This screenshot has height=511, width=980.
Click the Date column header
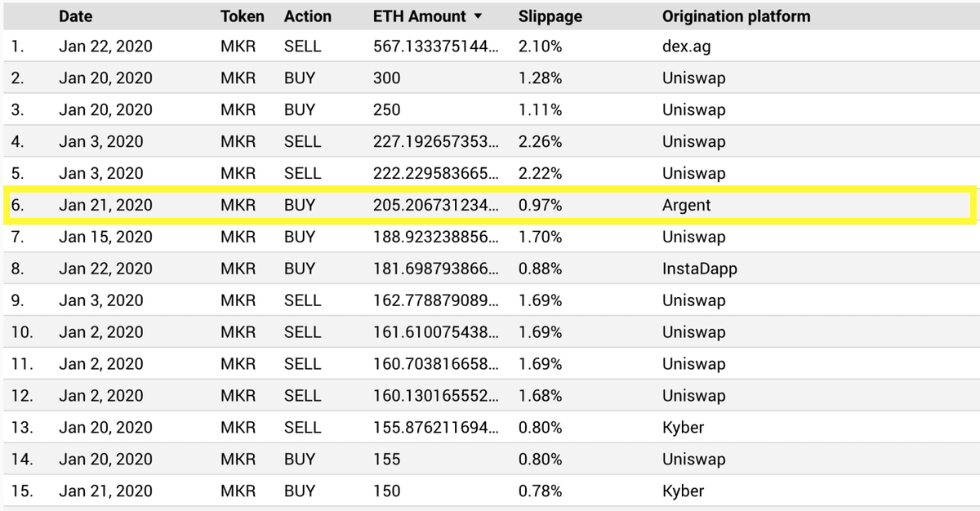tap(75, 16)
